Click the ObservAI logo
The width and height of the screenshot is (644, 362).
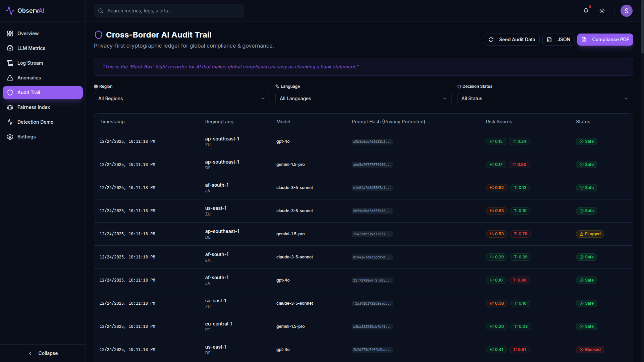(25, 11)
